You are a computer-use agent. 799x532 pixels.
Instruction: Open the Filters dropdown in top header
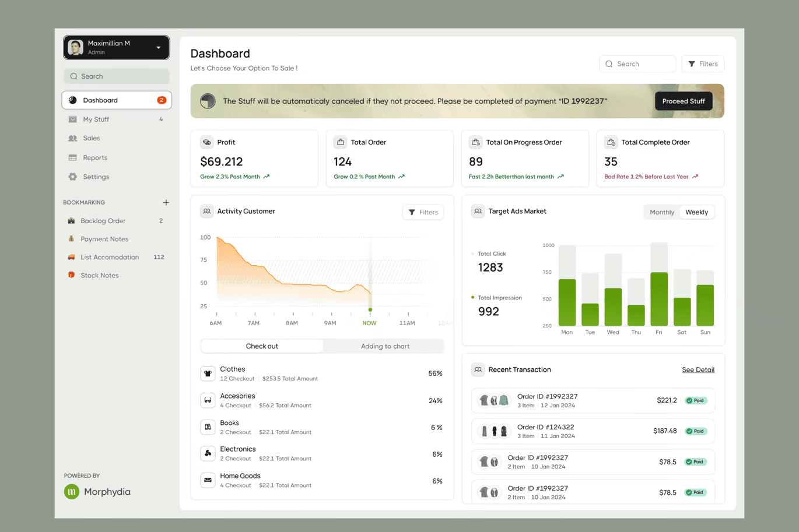703,64
